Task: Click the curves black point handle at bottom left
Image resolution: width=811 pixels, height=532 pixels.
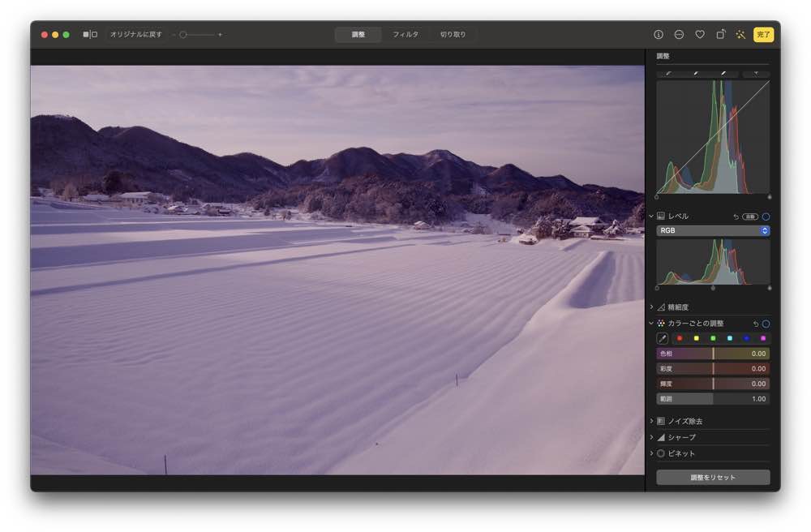Action: (657, 197)
